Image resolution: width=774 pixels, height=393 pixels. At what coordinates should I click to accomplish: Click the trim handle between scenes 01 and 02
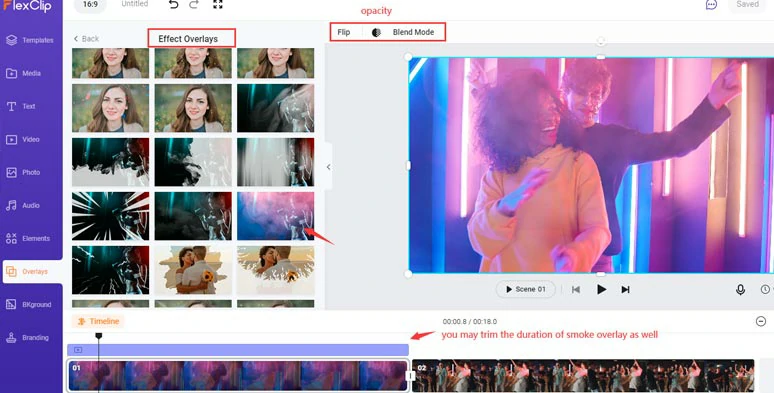click(x=409, y=376)
